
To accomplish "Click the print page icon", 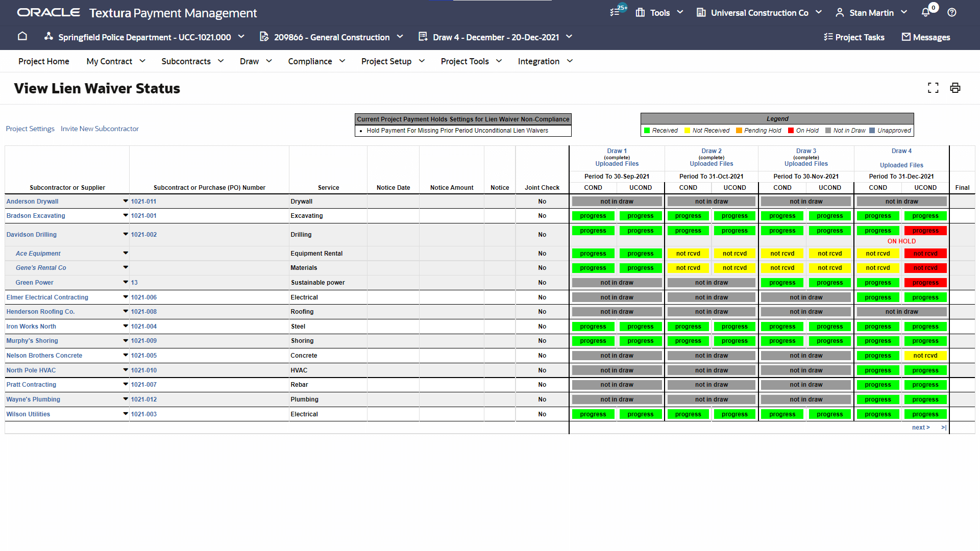I will pos(955,88).
